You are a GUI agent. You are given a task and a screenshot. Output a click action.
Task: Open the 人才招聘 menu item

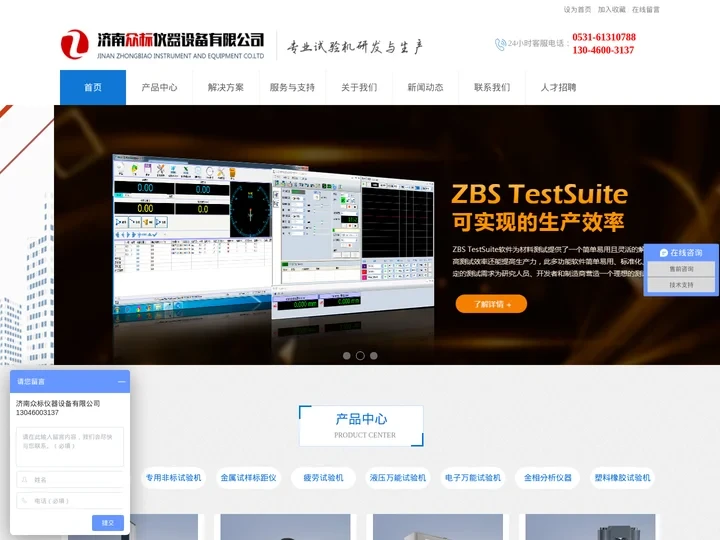558,87
